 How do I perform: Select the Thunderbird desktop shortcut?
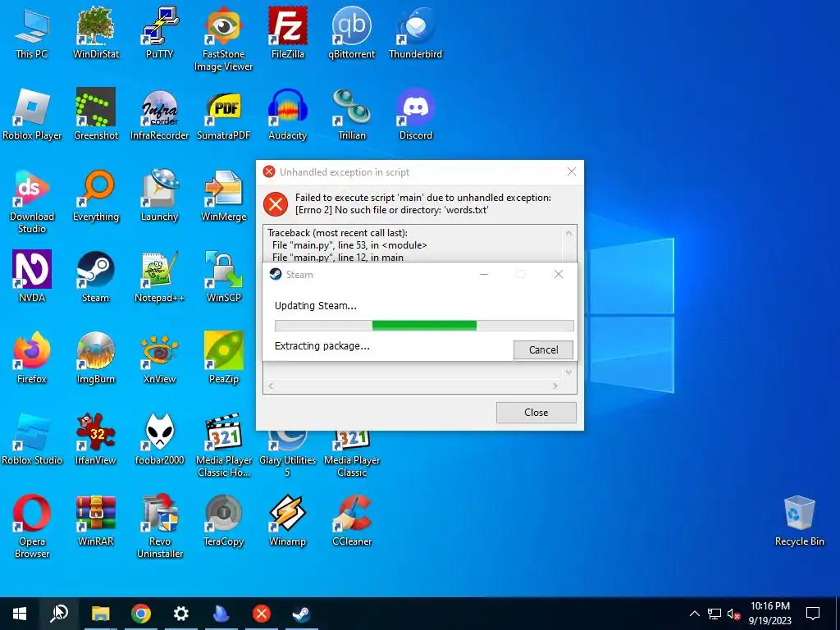pyautogui.click(x=416, y=33)
